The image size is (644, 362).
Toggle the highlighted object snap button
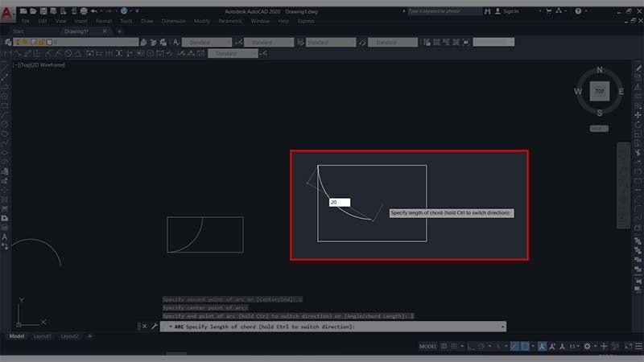click(x=524, y=346)
